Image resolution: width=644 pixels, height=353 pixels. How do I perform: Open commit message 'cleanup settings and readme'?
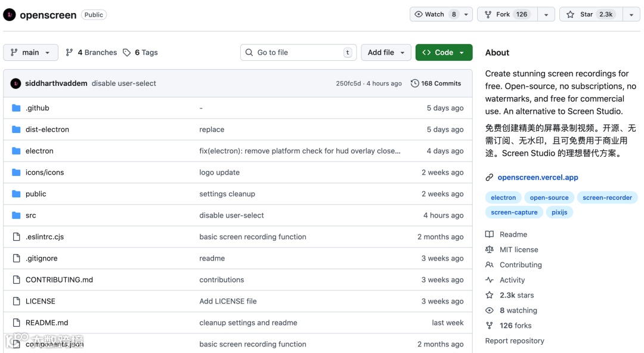tap(248, 323)
